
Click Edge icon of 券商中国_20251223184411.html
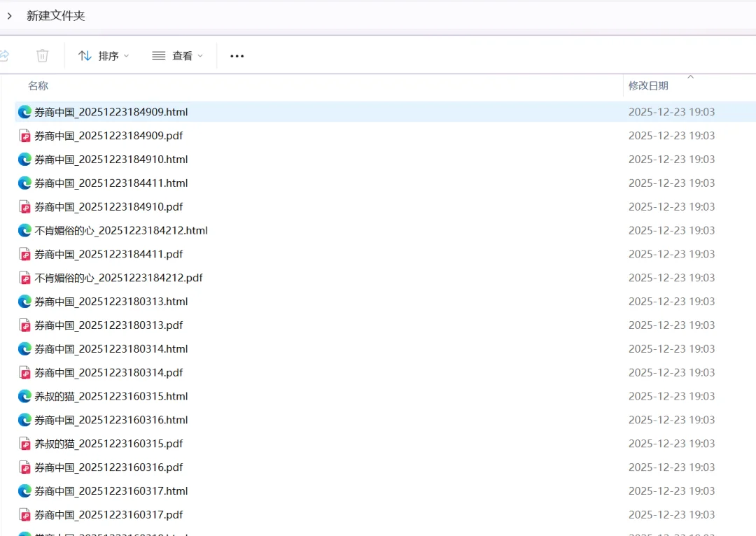pyautogui.click(x=24, y=183)
